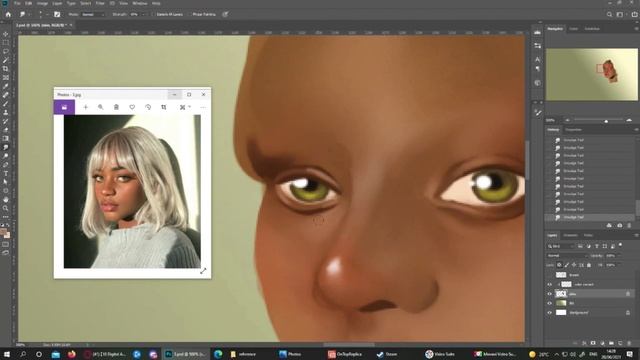Click the zoom magnifier in Photos window
The image size is (640, 360).
[x=100, y=107]
